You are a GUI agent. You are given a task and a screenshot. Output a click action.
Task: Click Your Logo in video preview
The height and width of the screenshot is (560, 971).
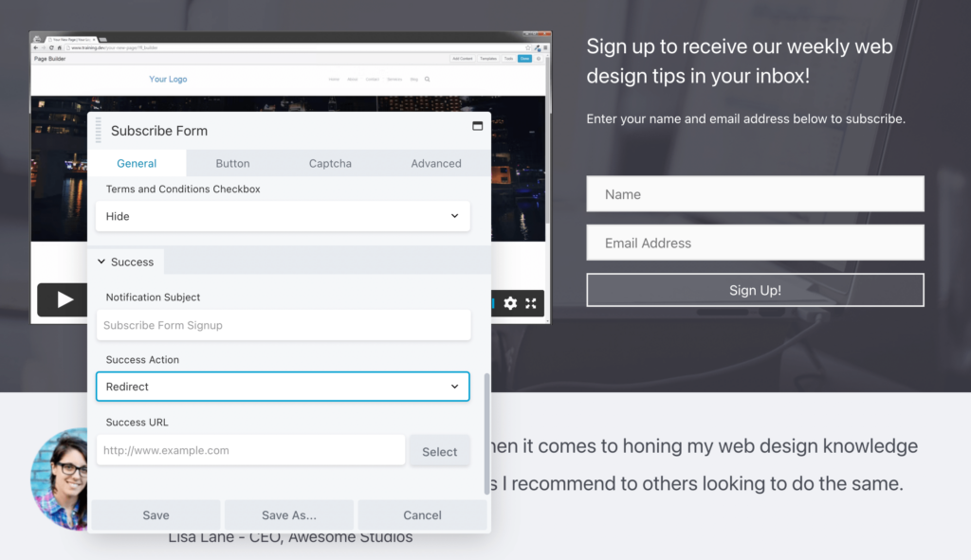coord(168,80)
